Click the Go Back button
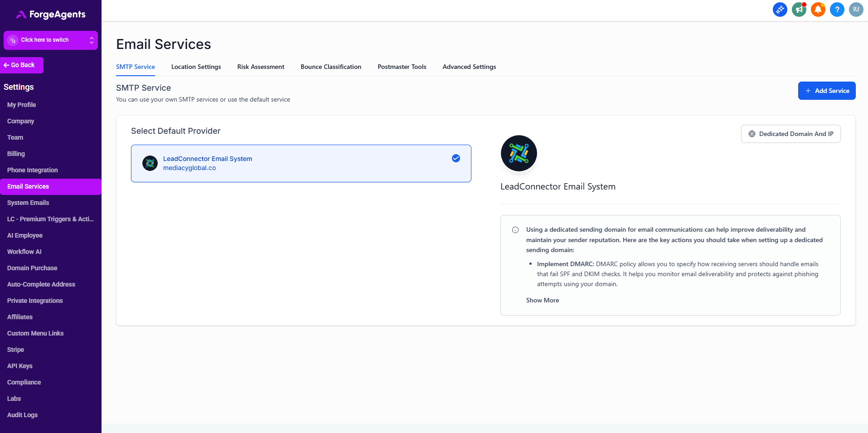 [22, 65]
